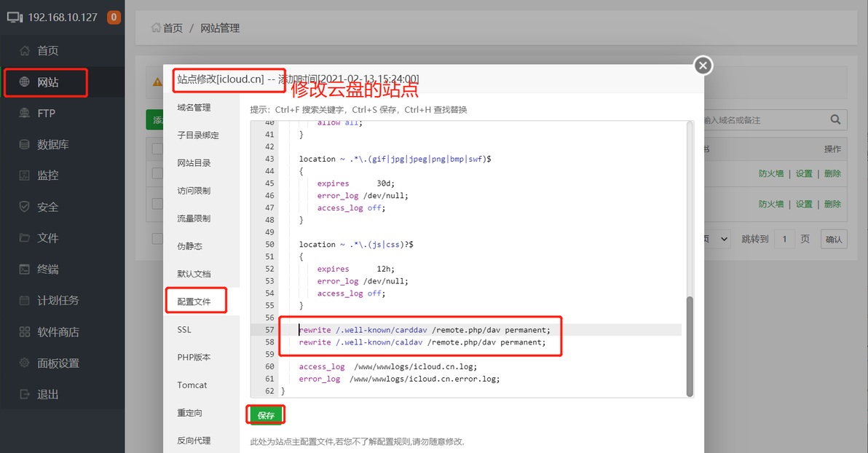Click the green 保存 button

click(x=266, y=415)
